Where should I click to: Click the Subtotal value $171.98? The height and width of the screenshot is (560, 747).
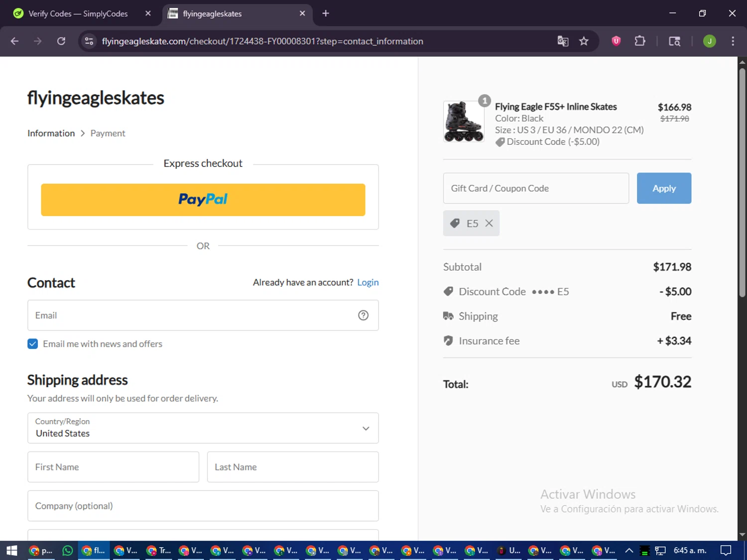point(672,267)
